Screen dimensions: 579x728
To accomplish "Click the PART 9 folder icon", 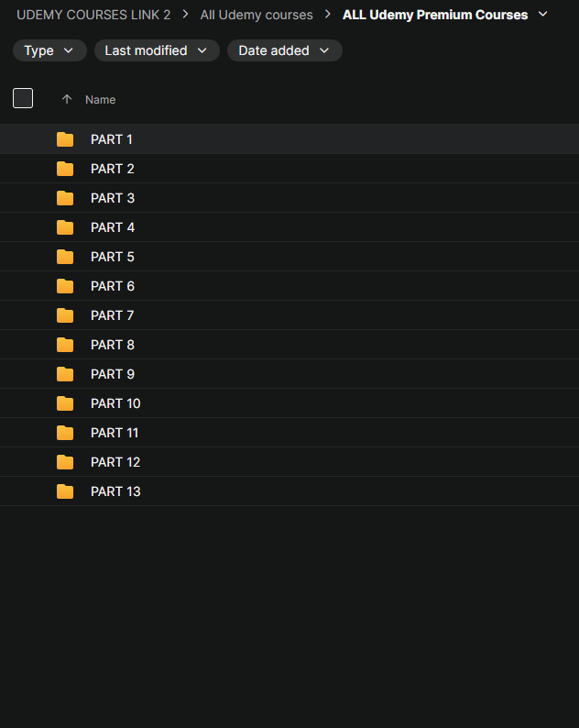I will pyautogui.click(x=65, y=374).
